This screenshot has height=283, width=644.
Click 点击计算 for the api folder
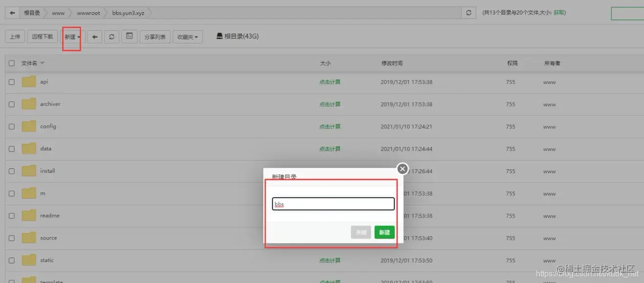[x=330, y=82]
